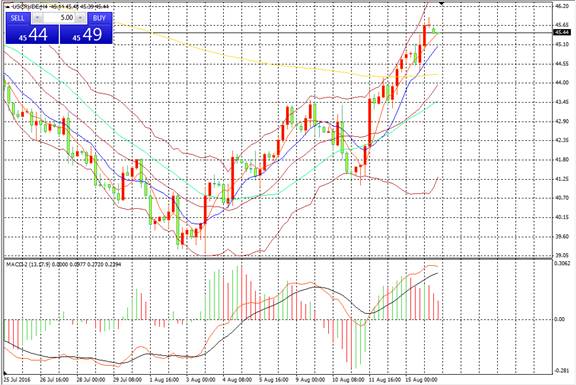Click the chart shift triangle marker at top
The image size is (576, 385).
click(x=442, y=3)
